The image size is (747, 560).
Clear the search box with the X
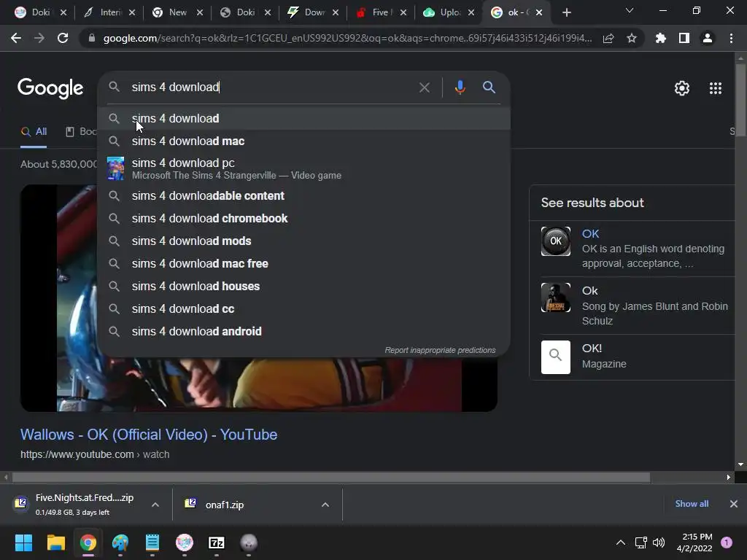click(424, 87)
